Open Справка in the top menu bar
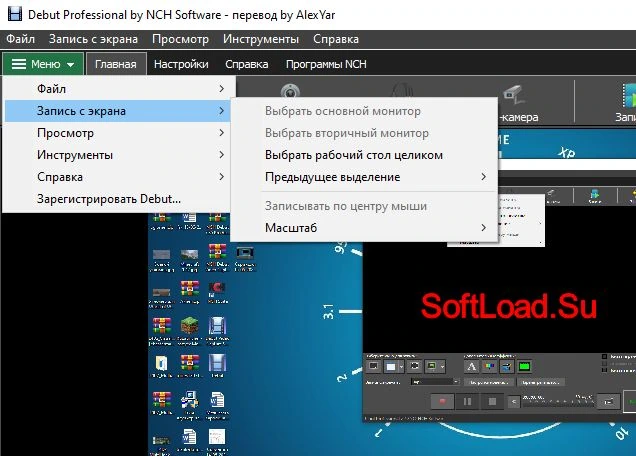Image resolution: width=636 pixels, height=456 pixels. click(336, 39)
